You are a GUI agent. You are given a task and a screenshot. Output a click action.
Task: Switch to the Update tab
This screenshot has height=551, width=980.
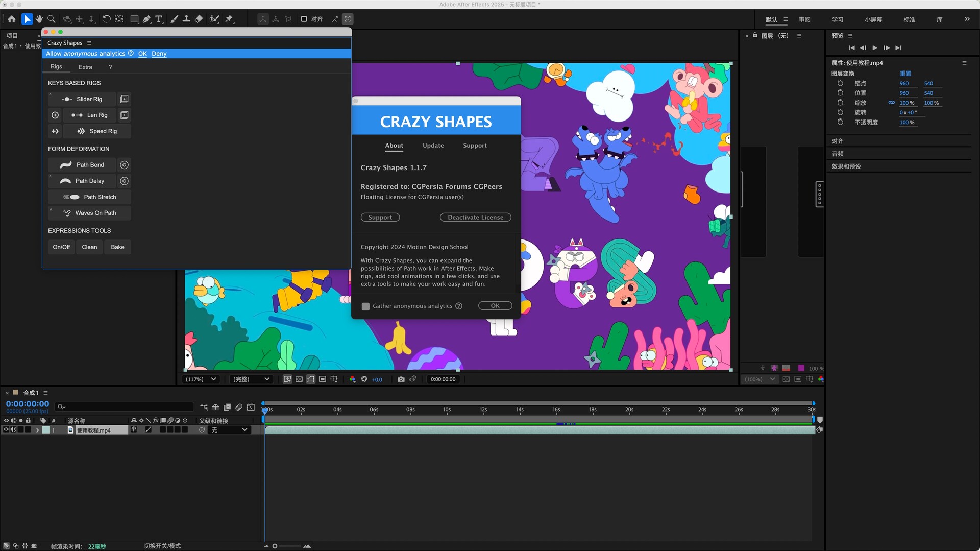pos(433,146)
